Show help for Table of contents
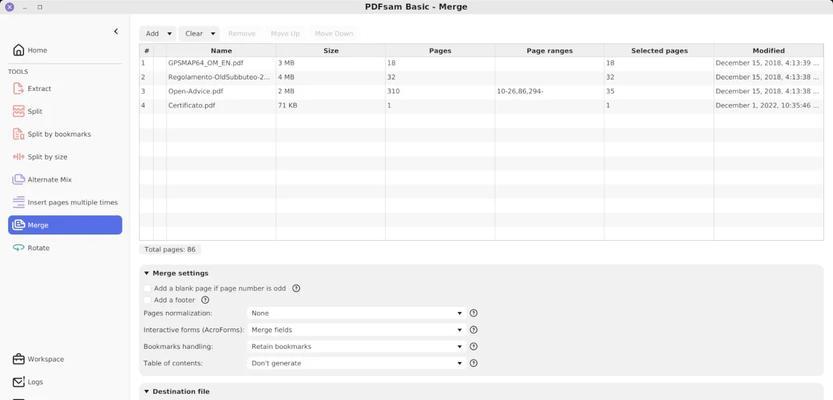The height and width of the screenshot is (400, 833). pos(474,363)
